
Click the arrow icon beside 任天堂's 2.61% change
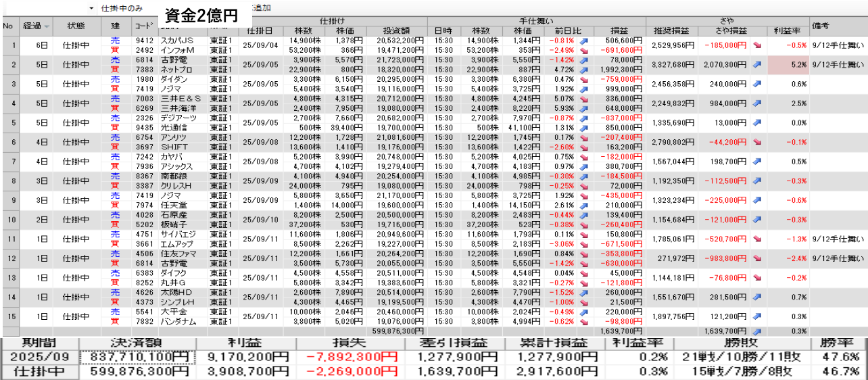click(584, 205)
